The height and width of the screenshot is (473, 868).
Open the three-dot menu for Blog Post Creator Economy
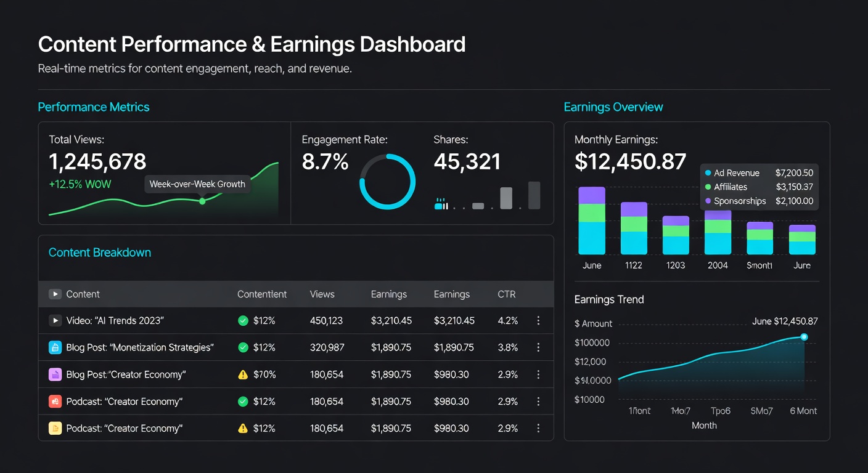[x=538, y=374]
